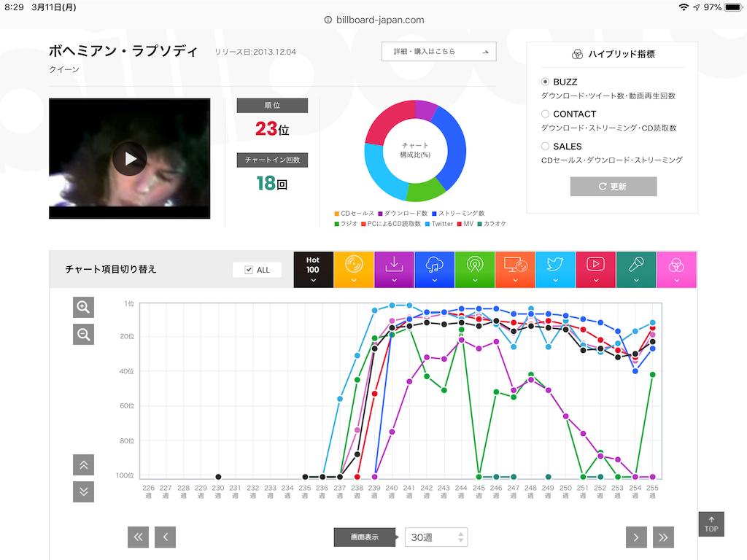
Task: Open the 詳細・購入はこちら link
Action: coord(438,52)
